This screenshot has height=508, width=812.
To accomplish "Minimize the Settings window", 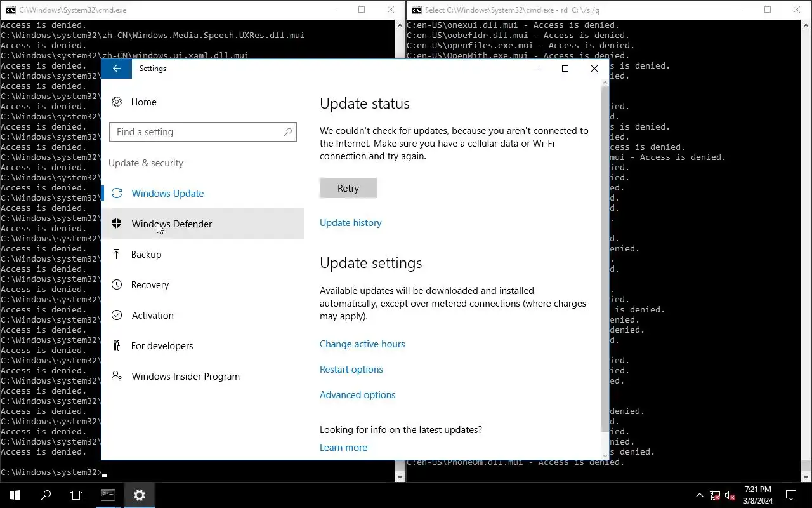I will click(536, 69).
